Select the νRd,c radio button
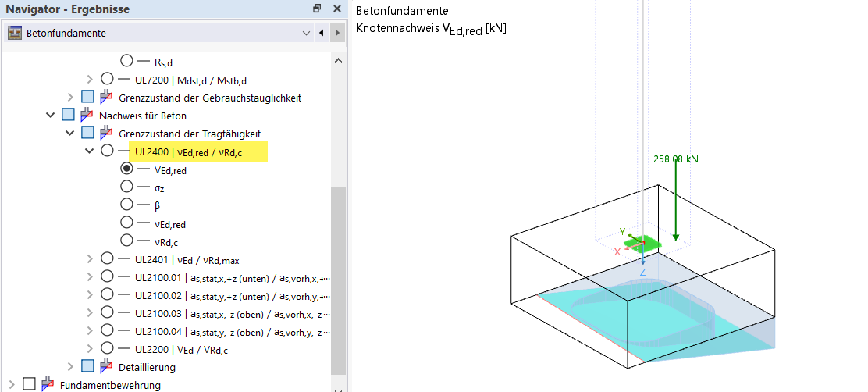The height and width of the screenshot is (392, 868). coord(126,241)
